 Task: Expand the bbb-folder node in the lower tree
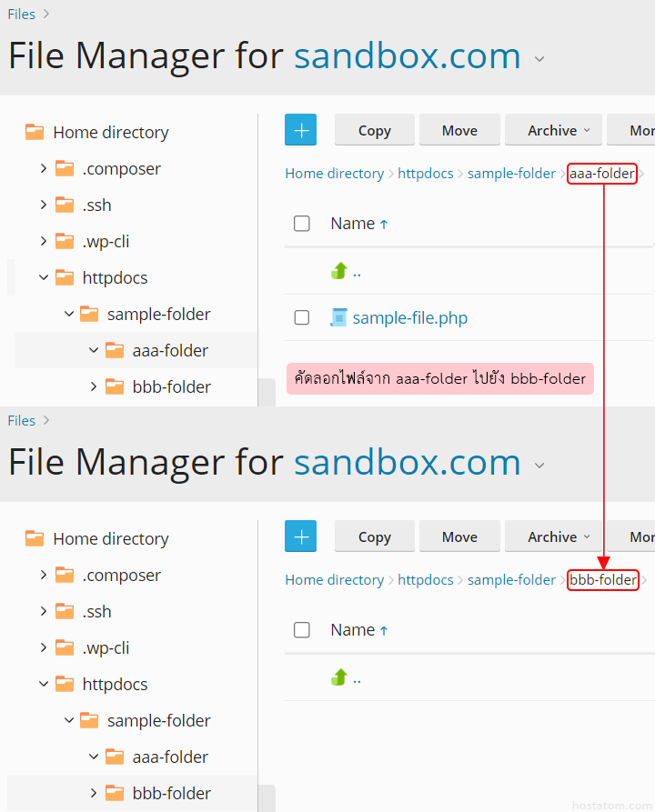pos(94,793)
